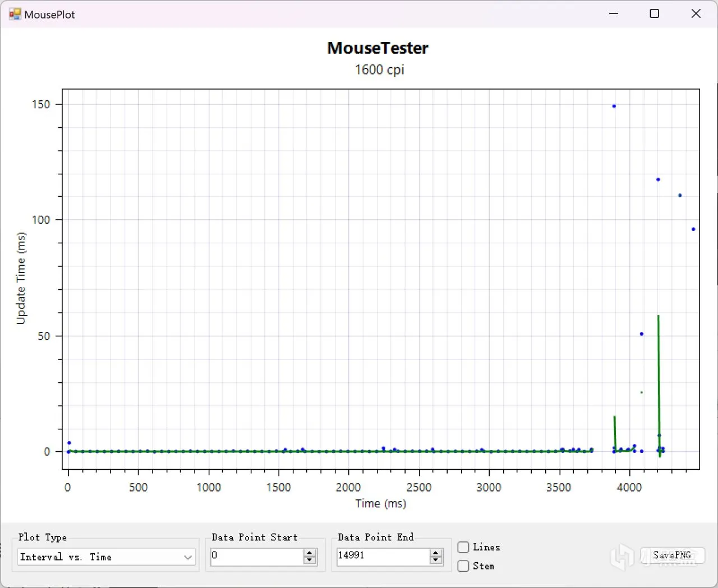The image size is (718, 588).
Task: Click the MouseTester chart title
Action: tap(378, 48)
